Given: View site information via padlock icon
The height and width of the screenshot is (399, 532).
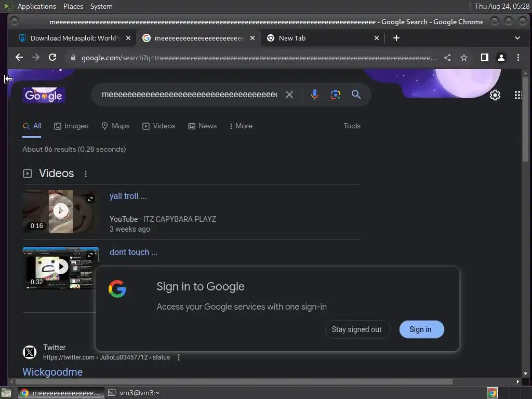Looking at the screenshot, I should [73, 58].
